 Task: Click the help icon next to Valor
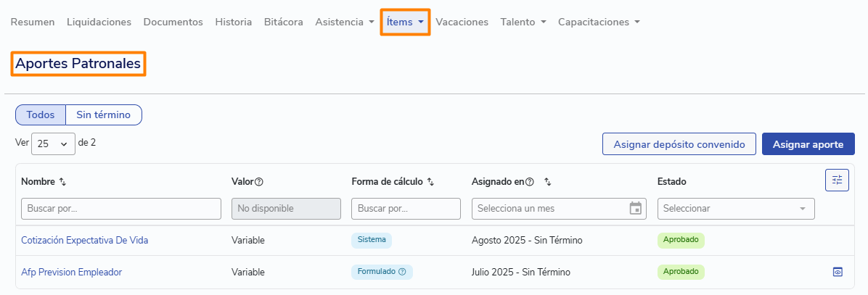[x=258, y=182]
